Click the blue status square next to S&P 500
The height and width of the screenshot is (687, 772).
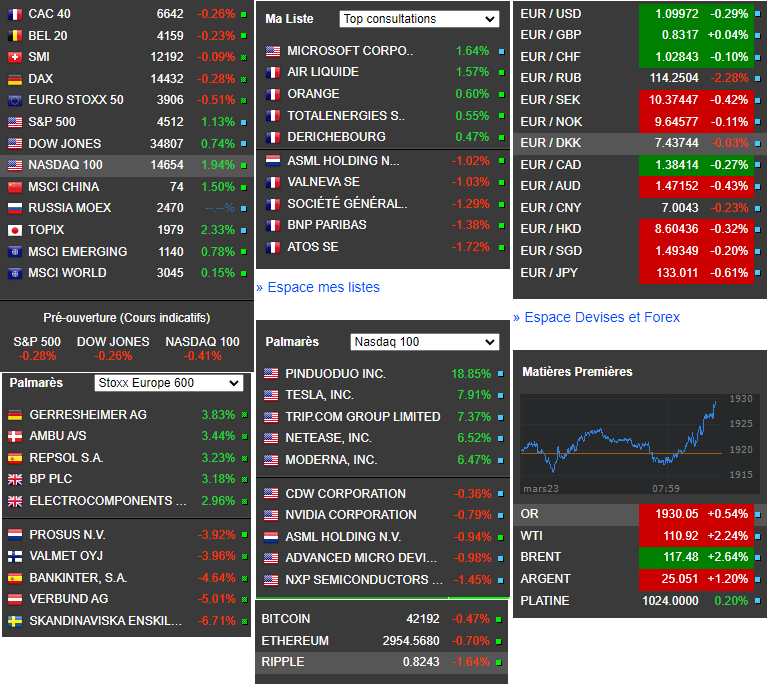click(x=244, y=123)
